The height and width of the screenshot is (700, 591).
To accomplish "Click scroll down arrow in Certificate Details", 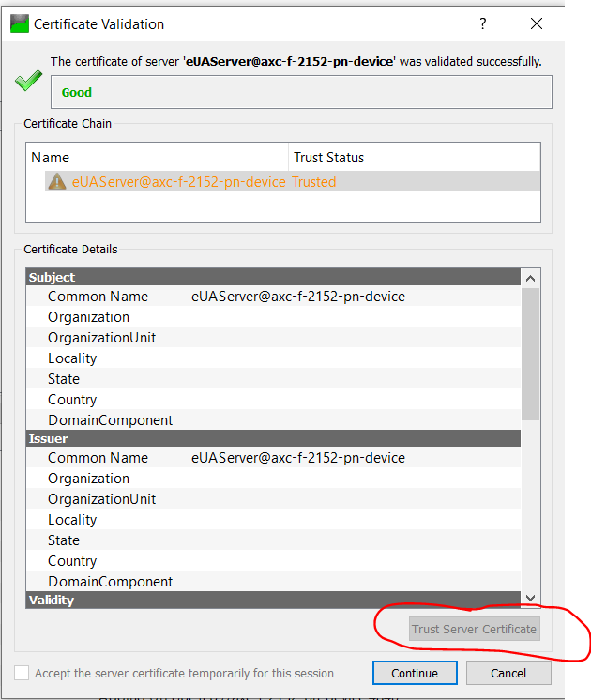I will (530, 599).
